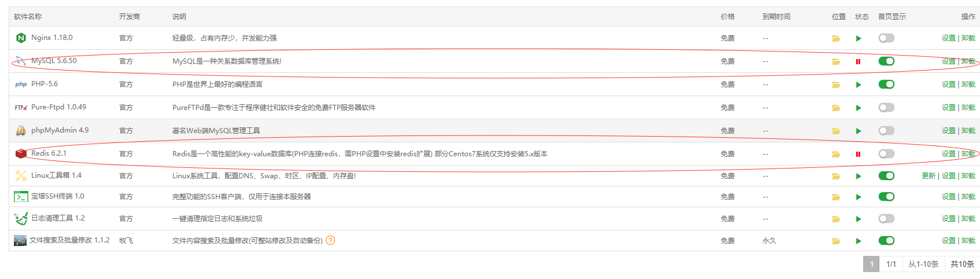
Task: Disable homepage display for MySQL
Action: [x=886, y=61]
